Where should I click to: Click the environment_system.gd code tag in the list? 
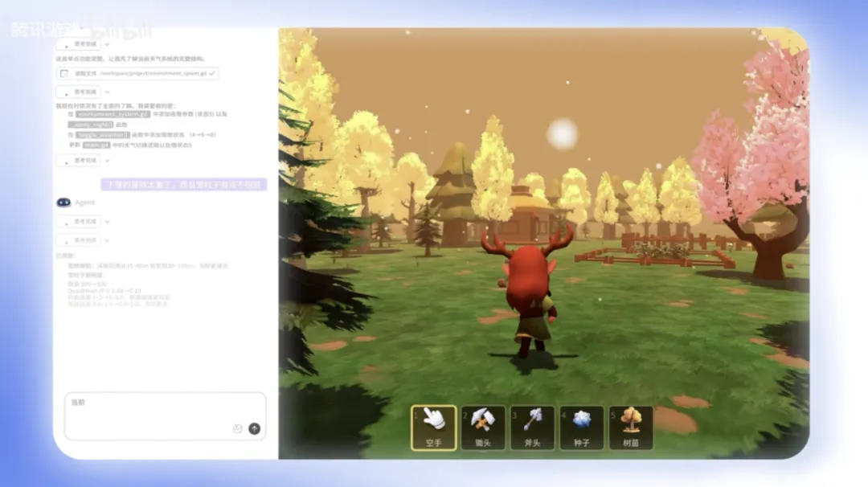pyautogui.click(x=113, y=114)
